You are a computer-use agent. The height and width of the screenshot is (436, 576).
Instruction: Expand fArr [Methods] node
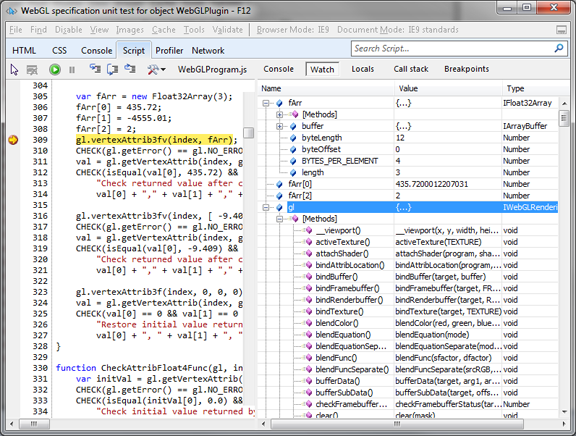point(280,115)
